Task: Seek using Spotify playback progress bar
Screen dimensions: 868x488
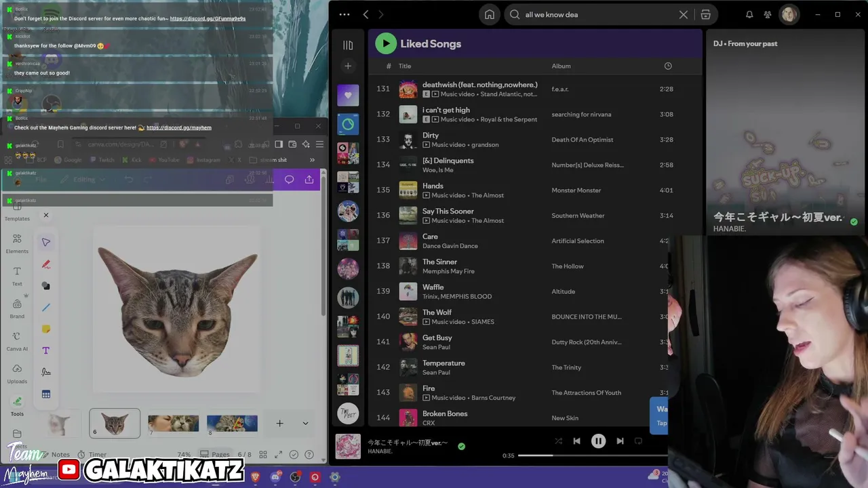Action: (x=593, y=455)
